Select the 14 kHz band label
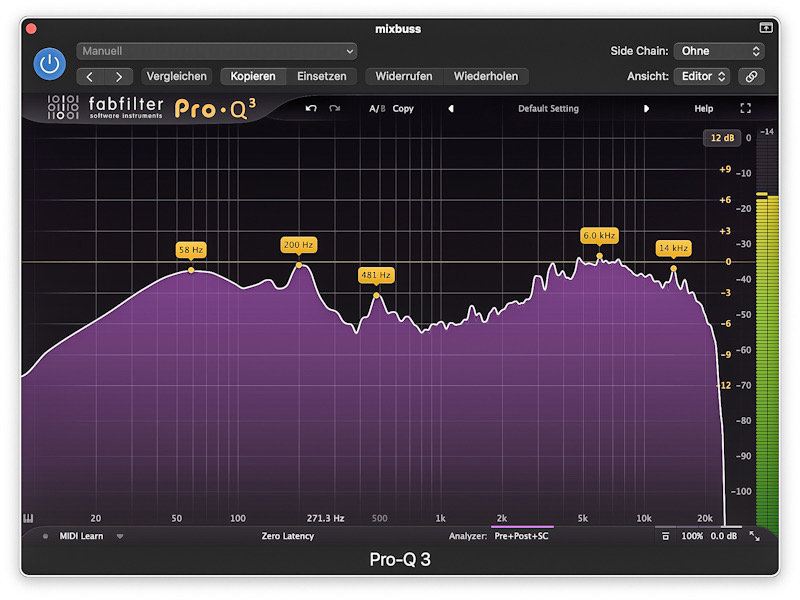This screenshot has height=600, width=800. pyautogui.click(x=673, y=248)
